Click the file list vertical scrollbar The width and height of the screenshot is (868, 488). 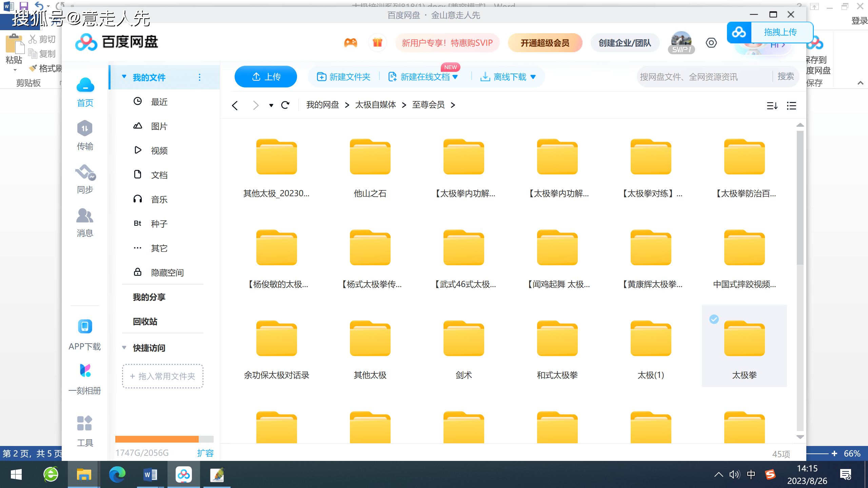pyautogui.click(x=800, y=197)
